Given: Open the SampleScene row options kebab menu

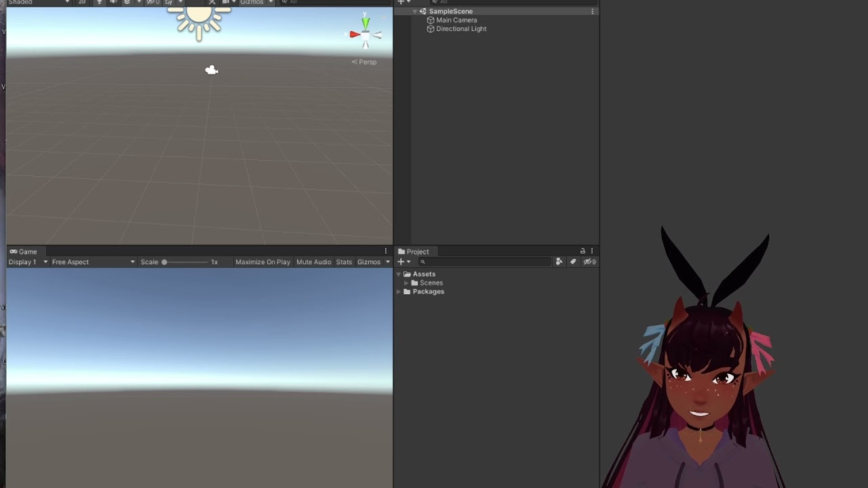Looking at the screenshot, I should [593, 12].
